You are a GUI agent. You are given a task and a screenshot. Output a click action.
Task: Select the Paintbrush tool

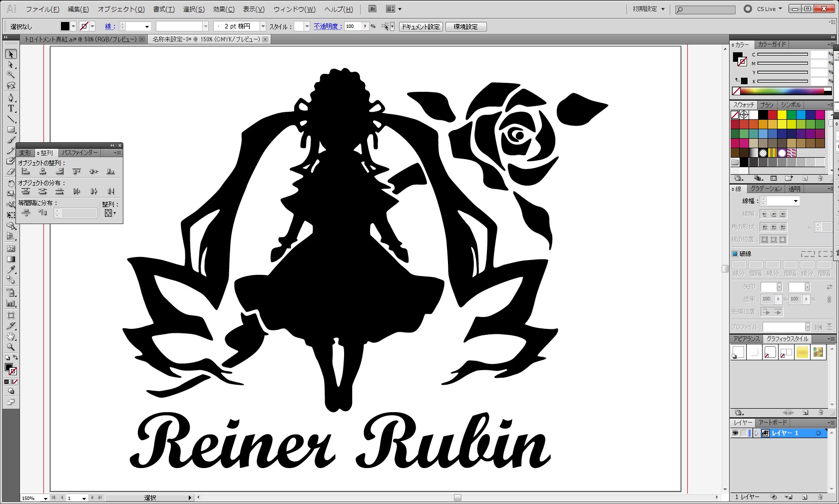pos(11,140)
